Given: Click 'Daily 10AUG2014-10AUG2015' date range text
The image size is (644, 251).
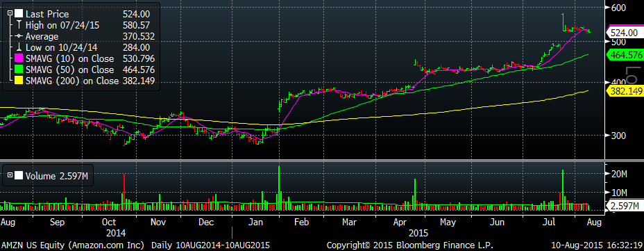Looking at the screenshot, I should (211, 245).
